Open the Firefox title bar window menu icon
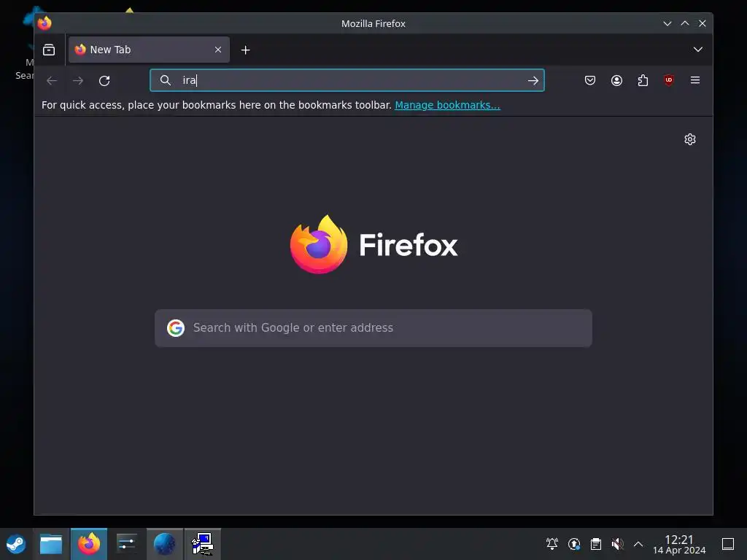 click(44, 23)
